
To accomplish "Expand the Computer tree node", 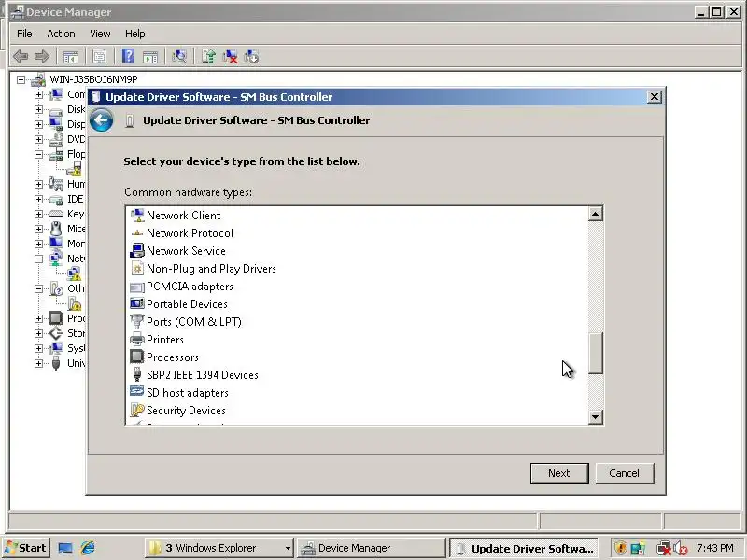I will pyautogui.click(x=38, y=94).
